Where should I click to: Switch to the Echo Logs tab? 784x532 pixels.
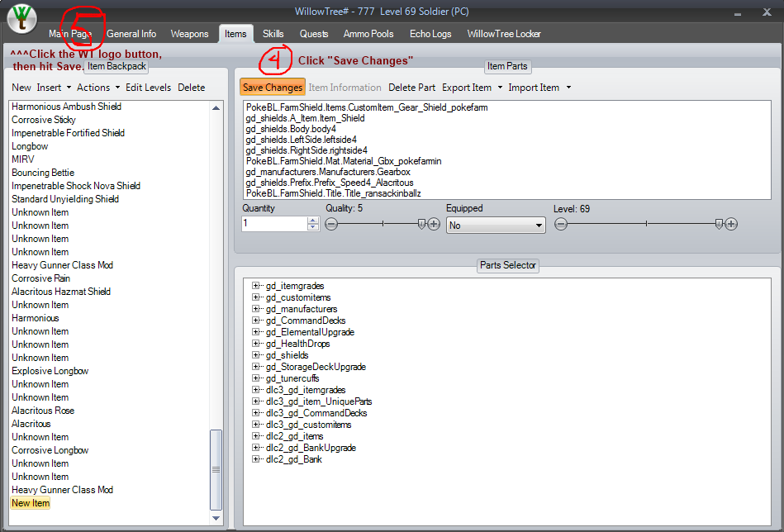430,34
